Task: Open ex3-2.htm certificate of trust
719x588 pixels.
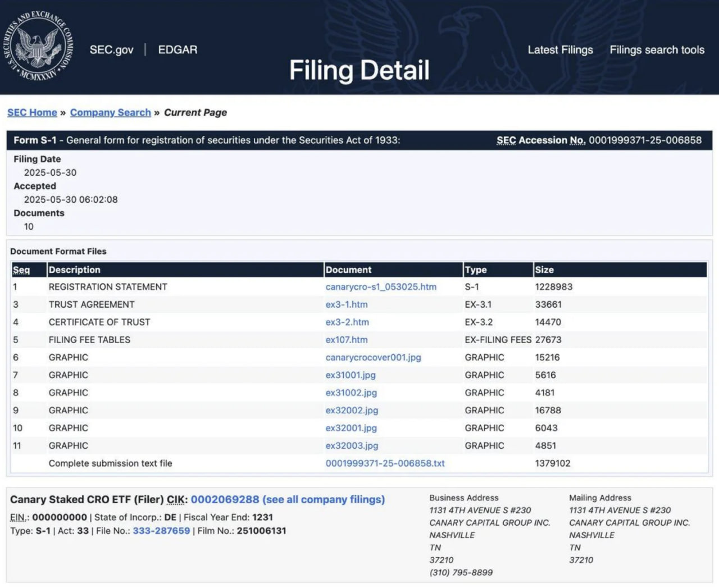Action: (x=347, y=322)
